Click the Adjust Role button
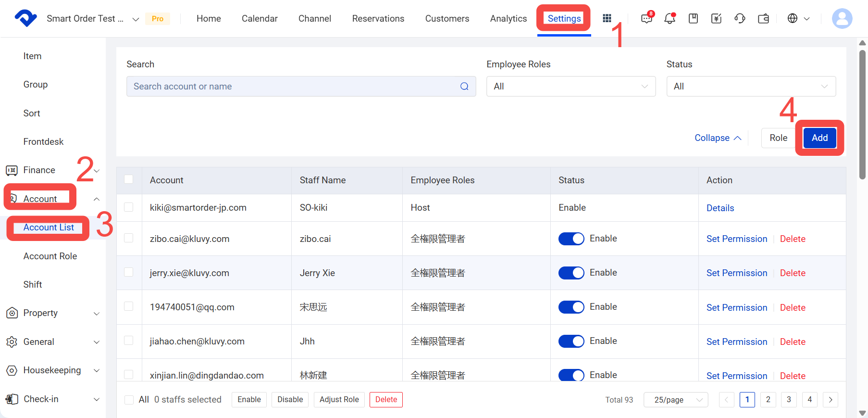Viewport: 868px width, 418px height. click(x=339, y=400)
